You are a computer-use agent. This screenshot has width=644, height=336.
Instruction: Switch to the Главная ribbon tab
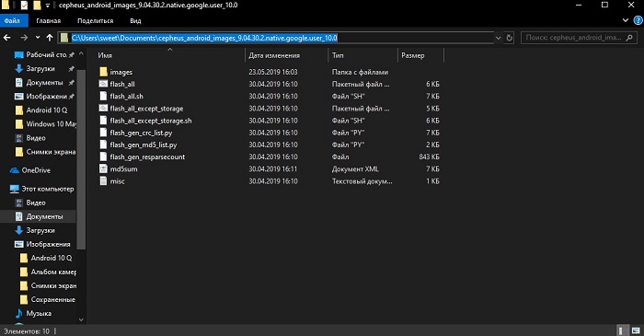[x=48, y=21]
